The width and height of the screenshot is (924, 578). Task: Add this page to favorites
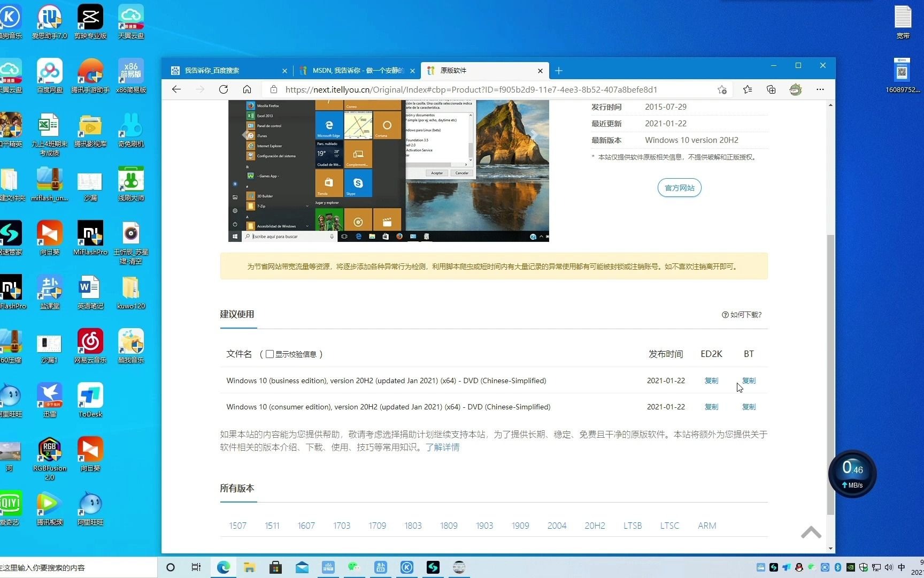722,89
